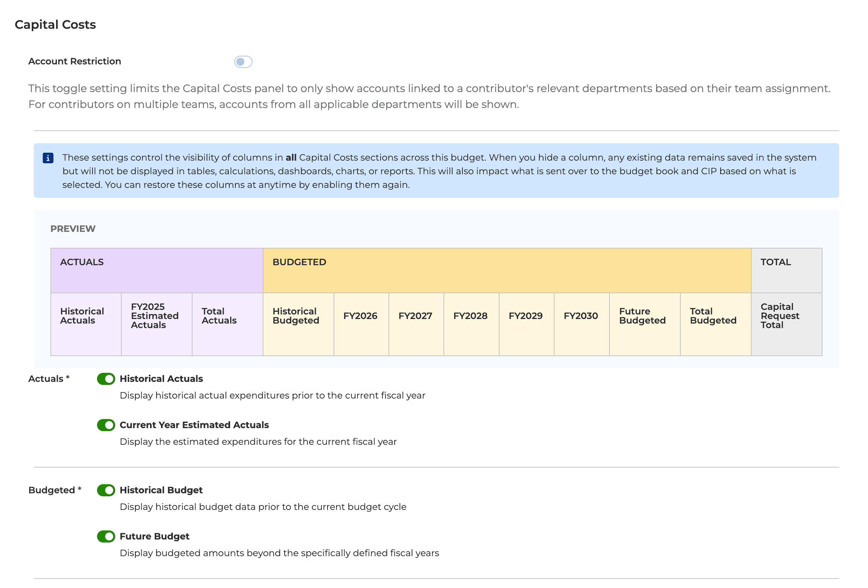Image resolution: width=868 pixels, height=588 pixels.
Task: Toggle off the Future Budget setting
Action: pos(106,536)
